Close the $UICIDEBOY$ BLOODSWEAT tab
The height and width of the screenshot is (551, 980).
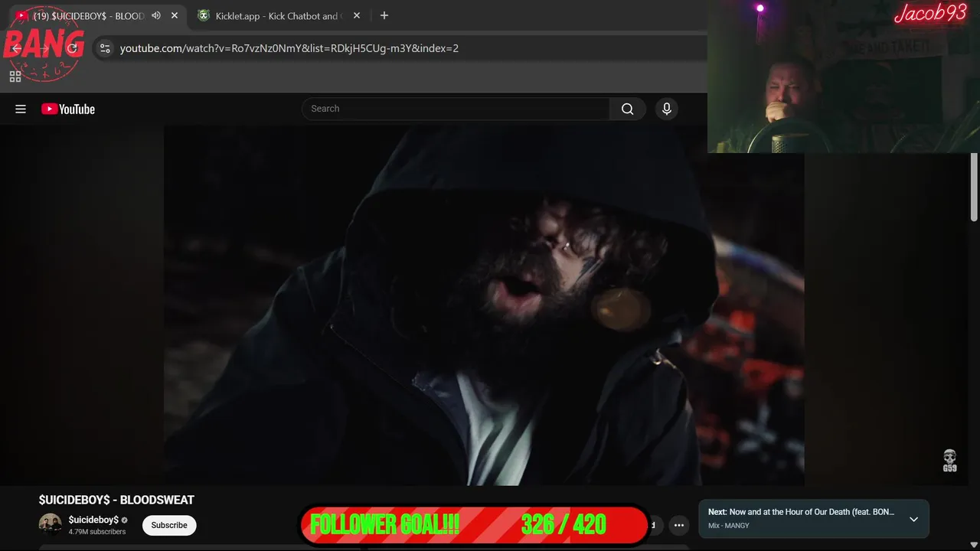[175, 15]
